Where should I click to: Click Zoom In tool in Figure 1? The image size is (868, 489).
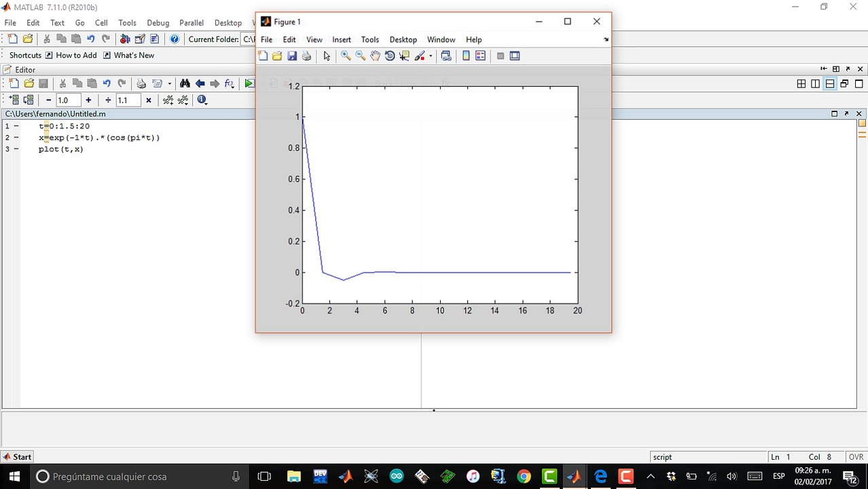[x=346, y=56]
